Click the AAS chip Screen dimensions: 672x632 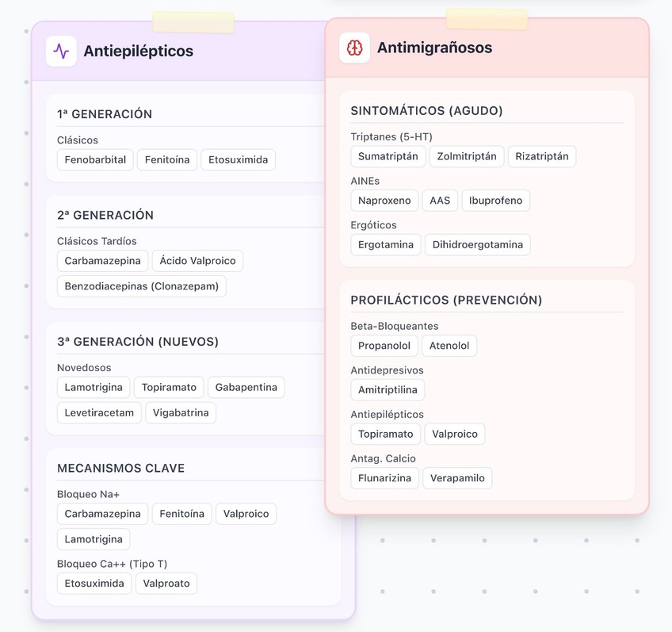[x=440, y=201]
